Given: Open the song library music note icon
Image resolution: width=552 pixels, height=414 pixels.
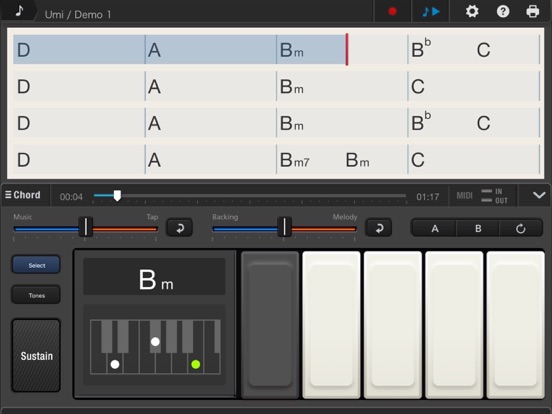Looking at the screenshot, I should 19,11.
